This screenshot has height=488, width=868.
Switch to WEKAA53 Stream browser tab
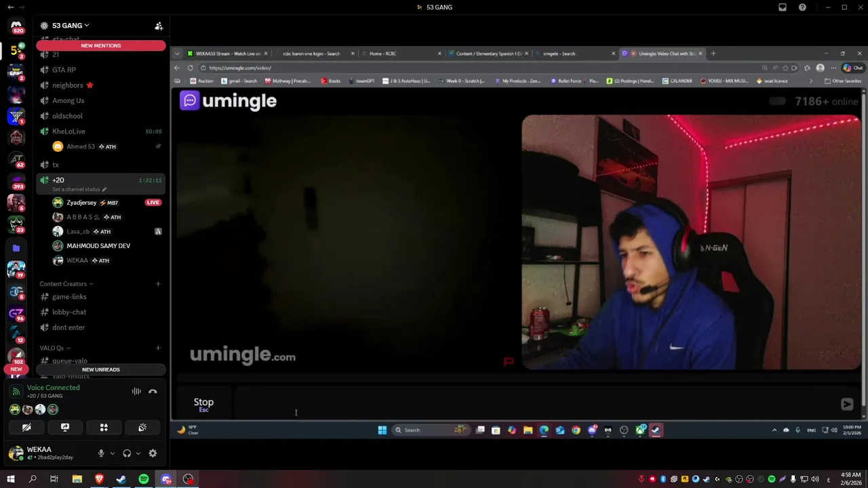(228, 54)
